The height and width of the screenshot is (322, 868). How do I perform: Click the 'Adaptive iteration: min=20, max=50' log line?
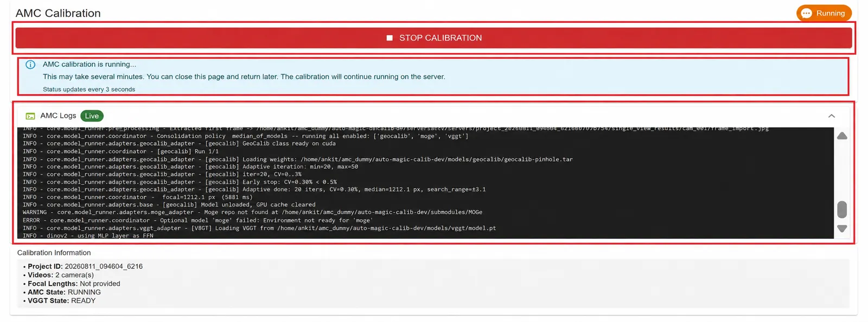click(190, 167)
